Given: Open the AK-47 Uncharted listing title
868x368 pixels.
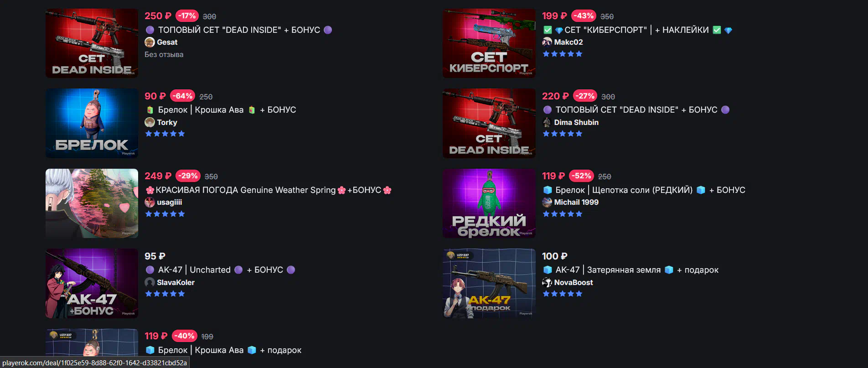Looking at the screenshot, I should click(x=220, y=270).
